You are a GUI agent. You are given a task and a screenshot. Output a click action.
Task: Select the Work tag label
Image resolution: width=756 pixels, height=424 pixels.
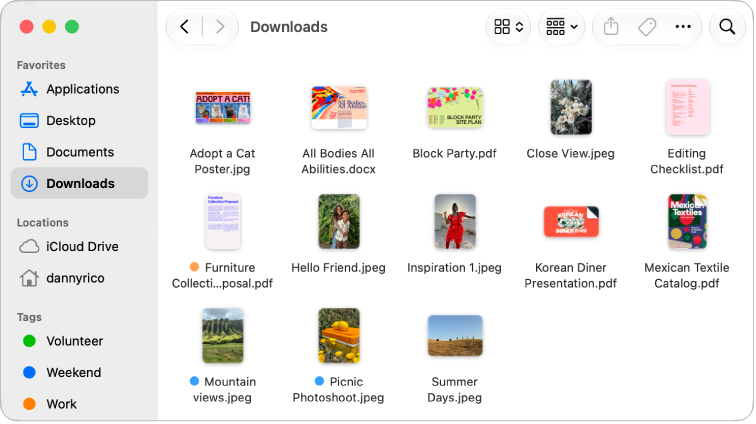[61, 404]
